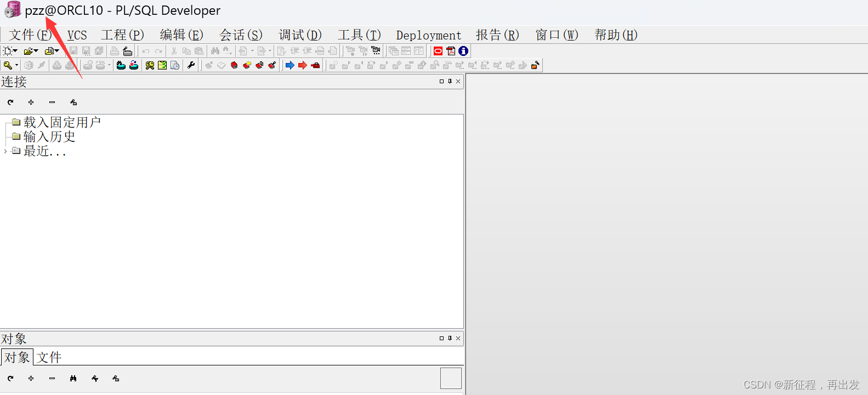Click the Print icon in toolbar
868x395 pixels.
coord(115,51)
